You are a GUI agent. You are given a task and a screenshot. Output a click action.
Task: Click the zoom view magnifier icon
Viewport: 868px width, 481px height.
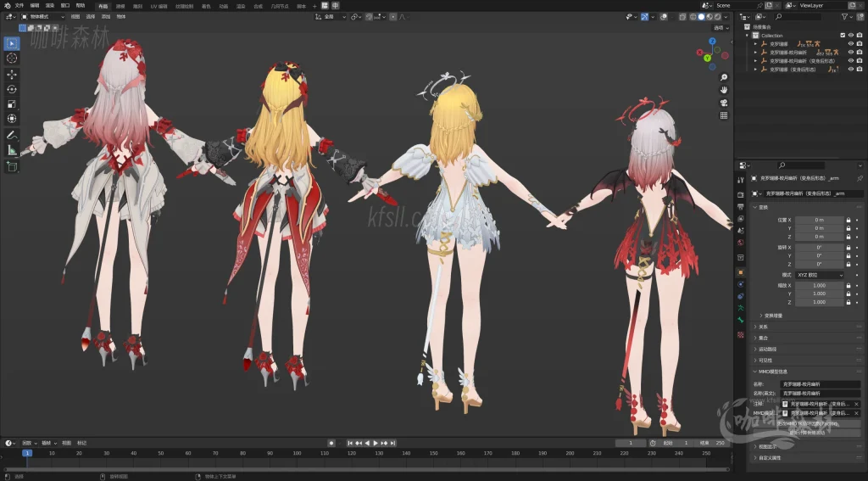coord(724,77)
